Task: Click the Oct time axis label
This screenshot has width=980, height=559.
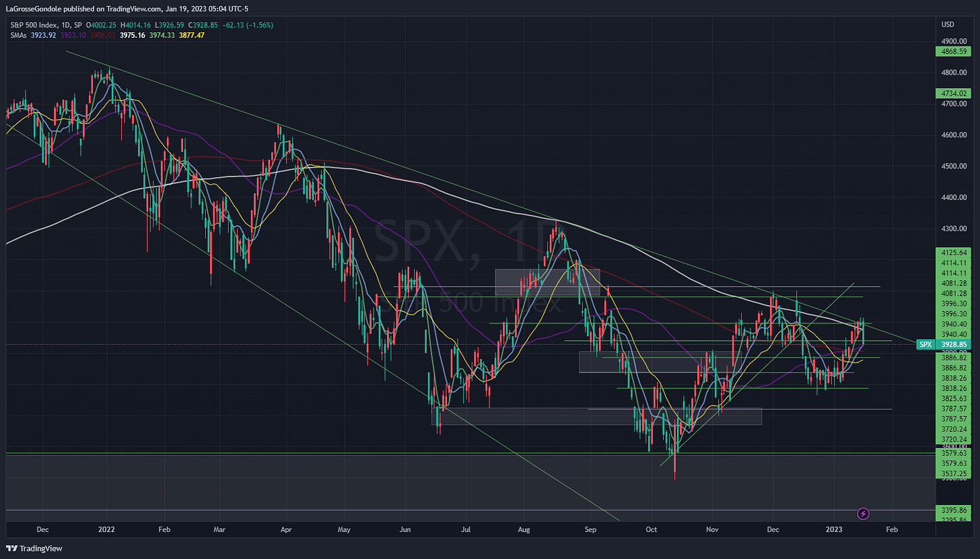Action: [651, 531]
